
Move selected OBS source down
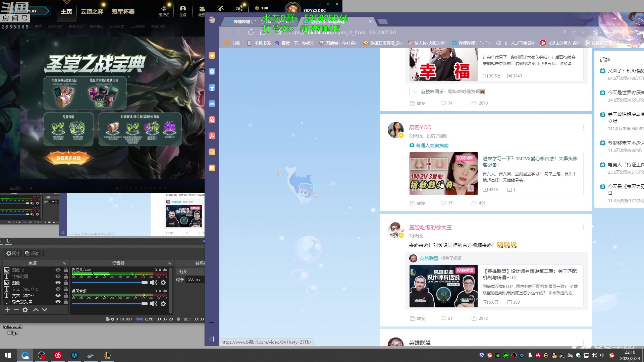click(45, 310)
